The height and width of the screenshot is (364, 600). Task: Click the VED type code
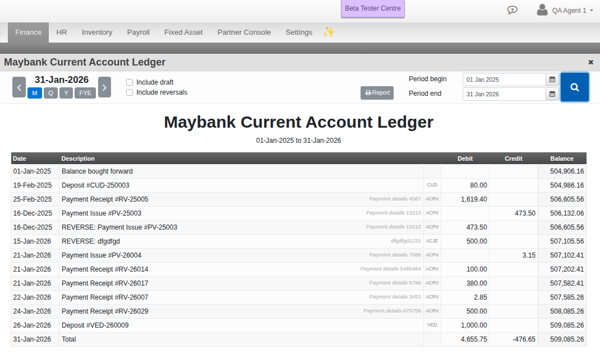[x=432, y=325]
